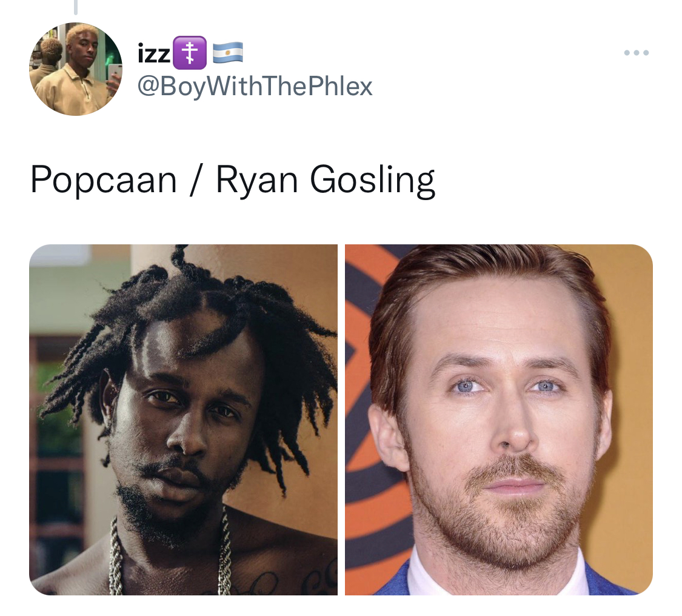
Task: Click the display name izz
Action: [x=154, y=53]
